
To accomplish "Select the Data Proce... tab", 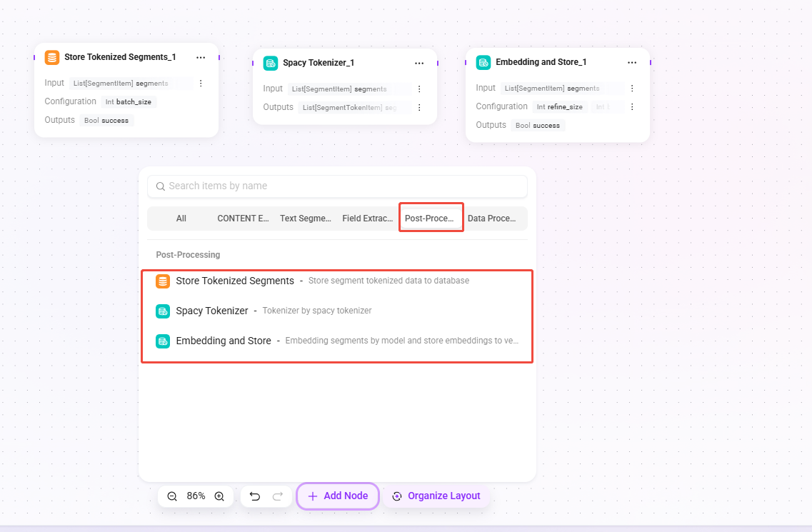I will point(492,219).
